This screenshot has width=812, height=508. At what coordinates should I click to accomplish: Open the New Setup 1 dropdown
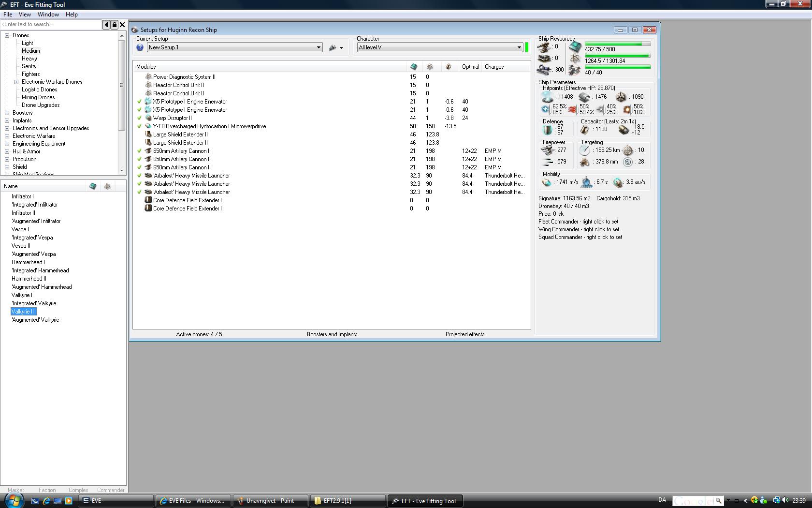[x=234, y=47]
